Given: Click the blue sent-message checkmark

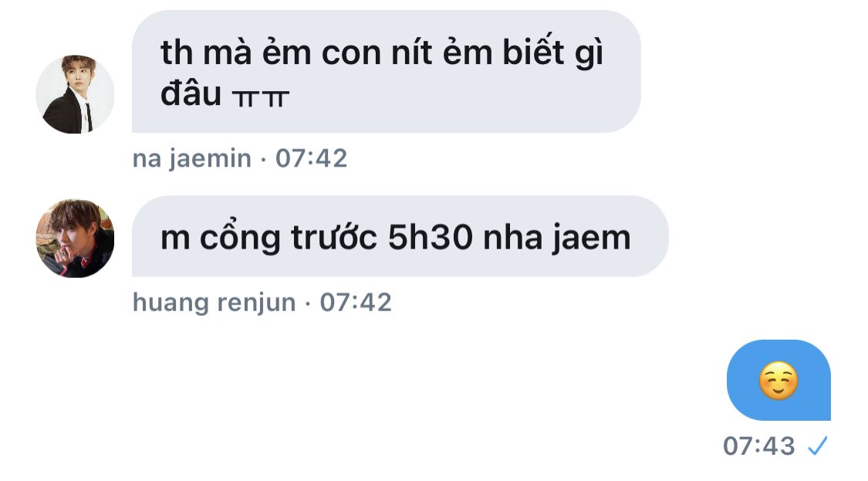Looking at the screenshot, I should (817, 445).
